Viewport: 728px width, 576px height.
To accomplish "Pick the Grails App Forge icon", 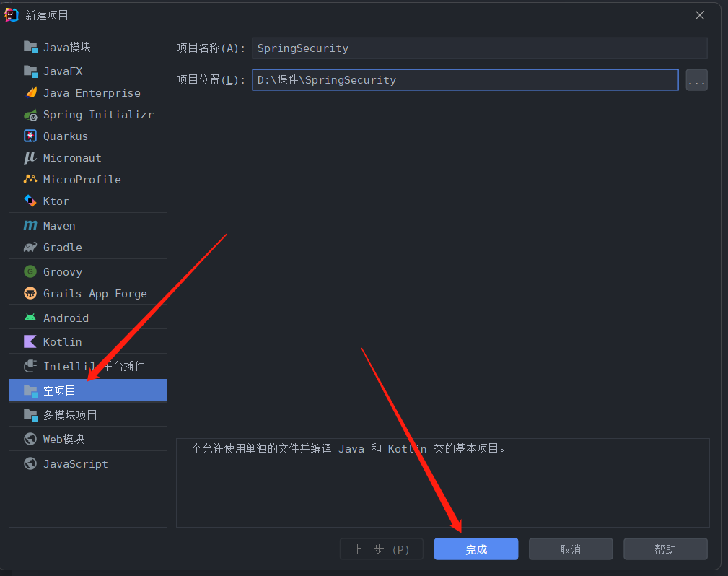I will coord(30,293).
